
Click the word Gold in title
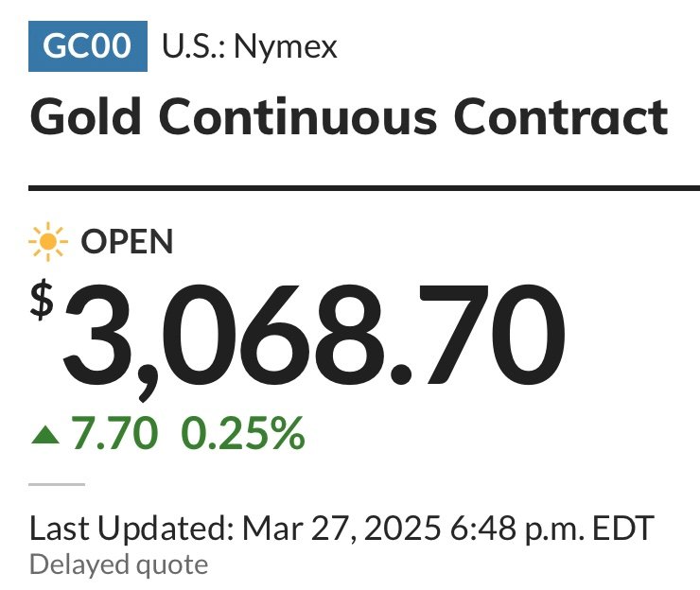(x=86, y=116)
